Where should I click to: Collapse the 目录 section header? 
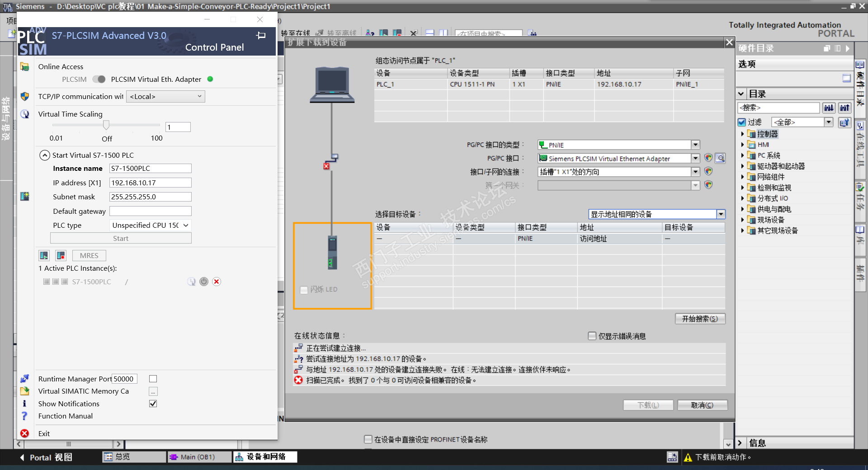point(741,94)
